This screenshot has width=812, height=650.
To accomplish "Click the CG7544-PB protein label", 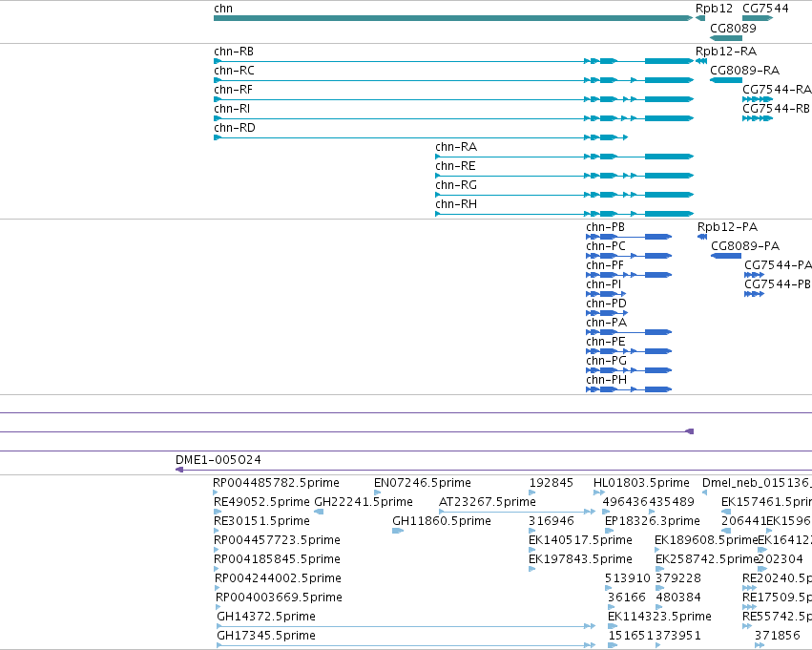I will 778,284.
